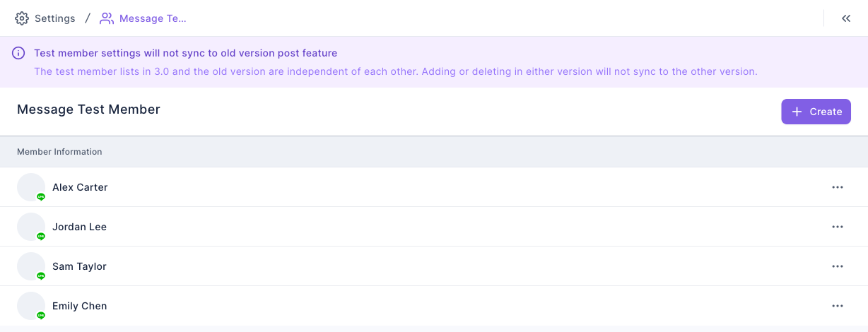Collapse the panel with double chevron
Screen dimensions: 868x332
(x=846, y=18)
